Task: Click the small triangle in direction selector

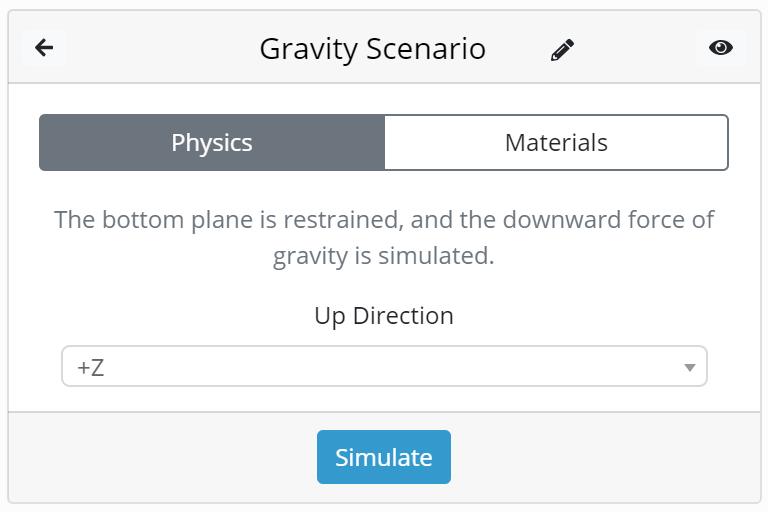Action: tap(690, 367)
